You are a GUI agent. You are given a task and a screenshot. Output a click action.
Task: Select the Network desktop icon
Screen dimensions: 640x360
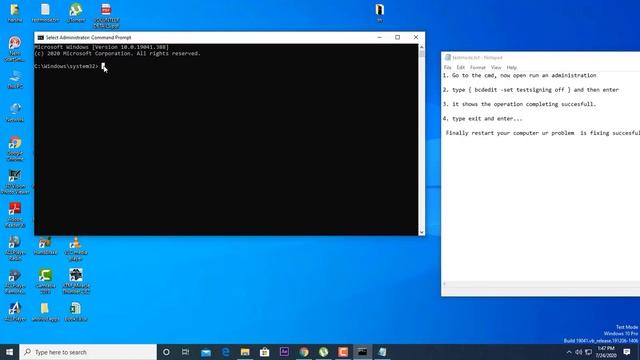click(x=15, y=112)
